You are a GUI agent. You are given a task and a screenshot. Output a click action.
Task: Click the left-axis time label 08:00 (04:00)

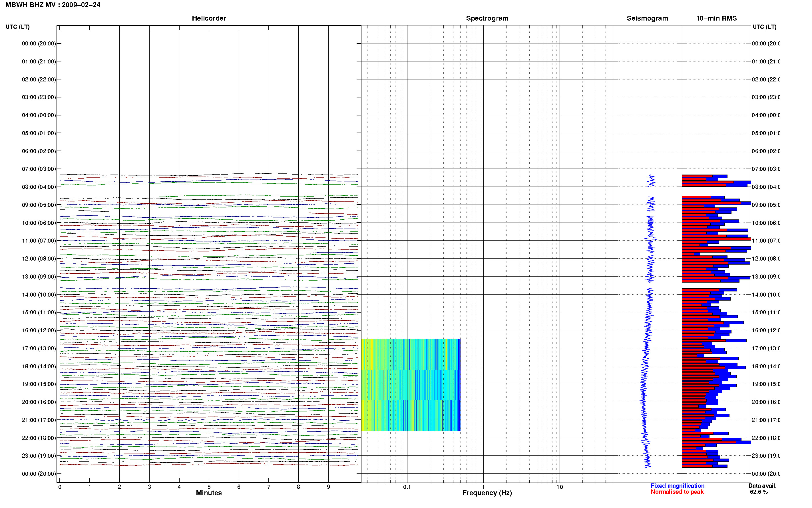click(x=39, y=187)
